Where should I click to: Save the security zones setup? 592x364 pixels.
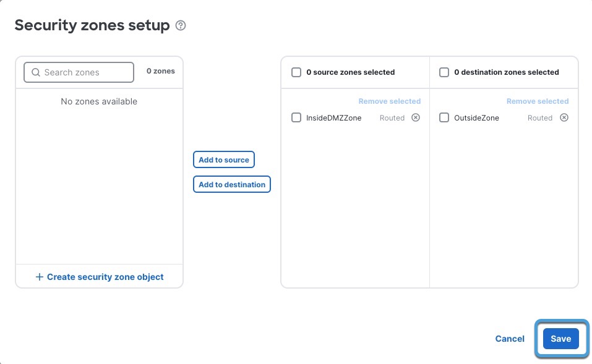coord(560,339)
